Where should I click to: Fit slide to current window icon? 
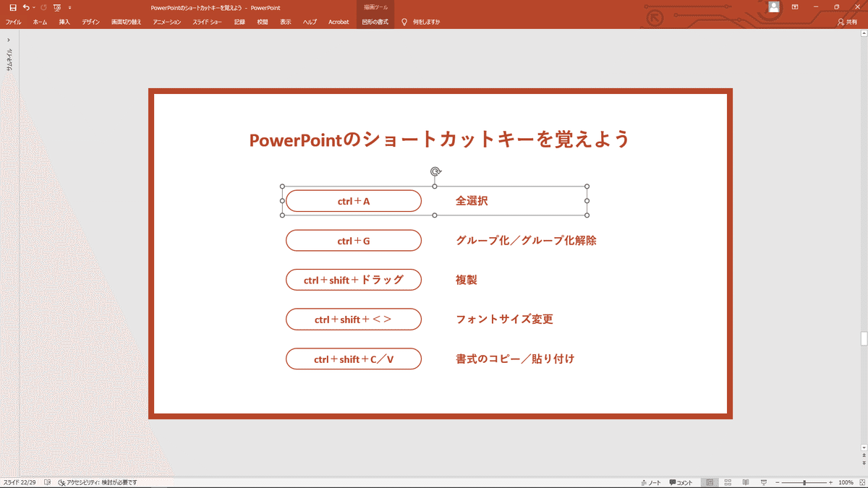coord(861,482)
